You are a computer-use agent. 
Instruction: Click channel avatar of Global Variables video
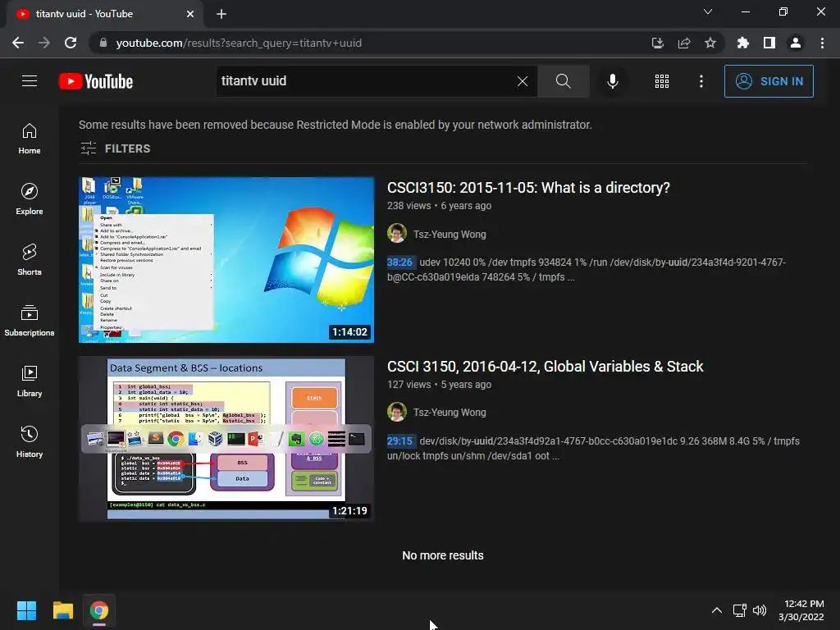(397, 412)
